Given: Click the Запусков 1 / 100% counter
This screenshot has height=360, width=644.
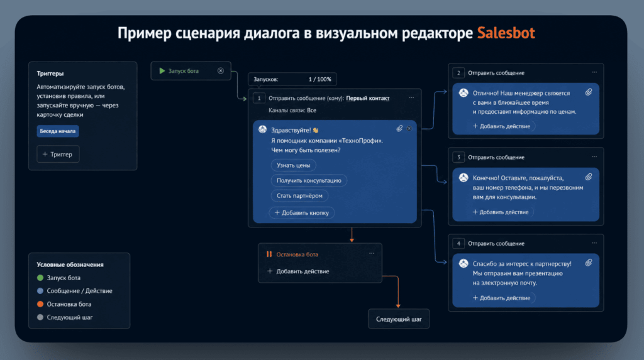Looking at the screenshot, I should click(292, 79).
